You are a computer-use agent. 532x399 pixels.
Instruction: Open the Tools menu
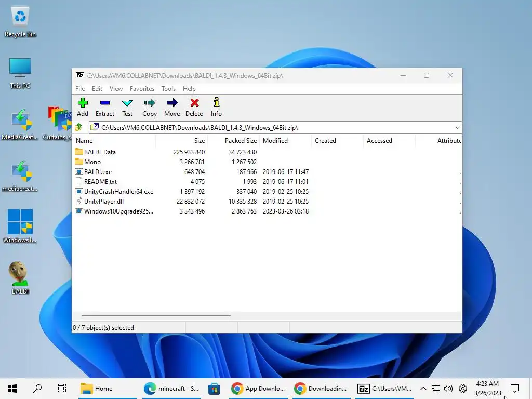coord(168,88)
